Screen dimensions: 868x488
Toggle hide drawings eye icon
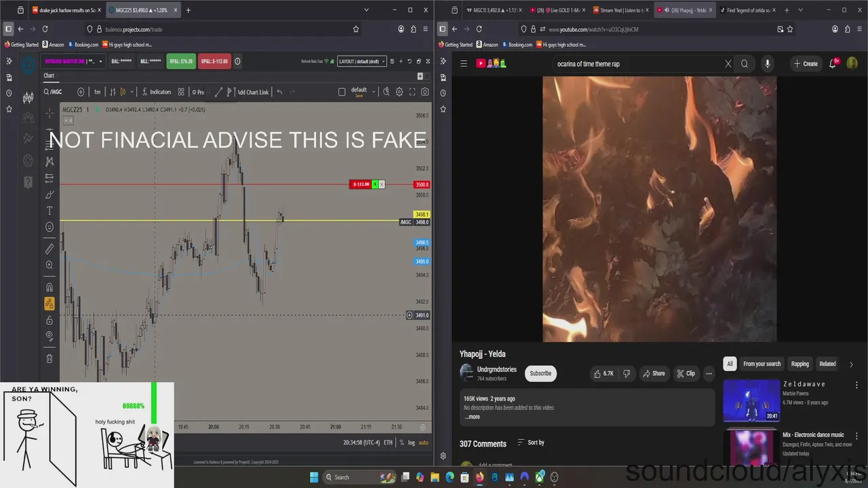(x=50, y=335)
